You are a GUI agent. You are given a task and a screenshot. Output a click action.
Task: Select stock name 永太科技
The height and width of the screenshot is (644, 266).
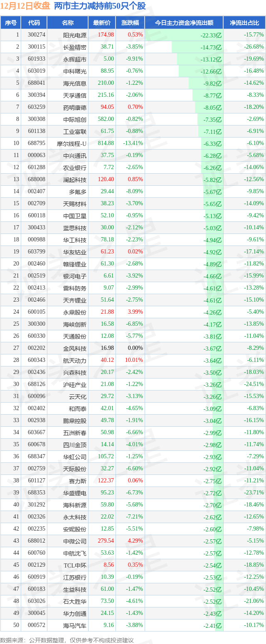75,517
